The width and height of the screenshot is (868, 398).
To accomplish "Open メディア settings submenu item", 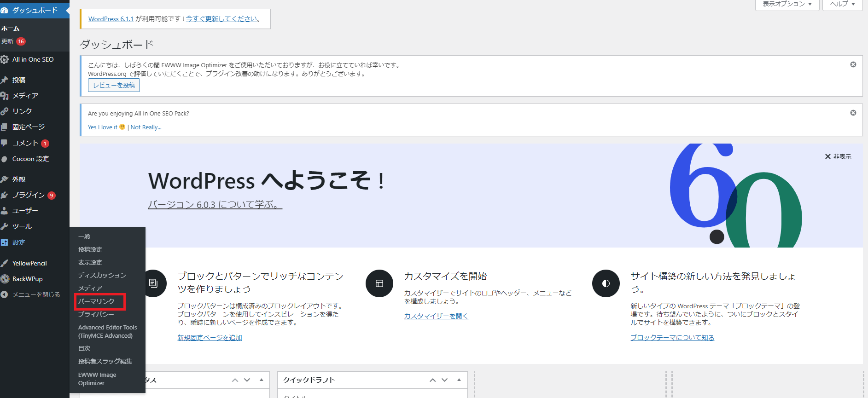I will tap(90, 288).
